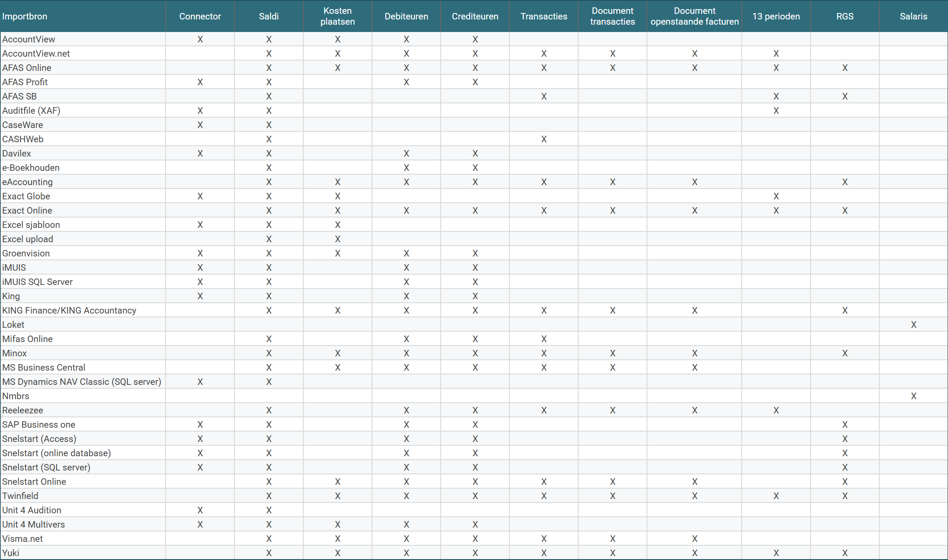Select the King row label

pyautogui.click(x=11, y=296)
